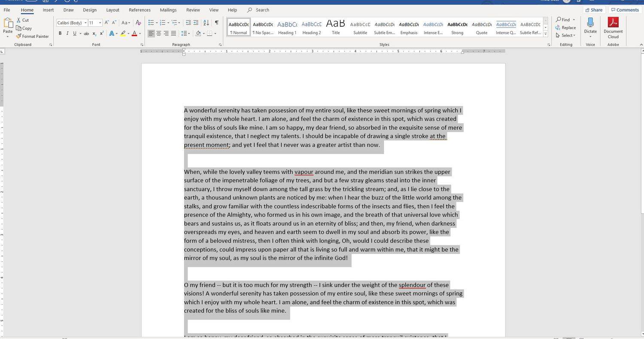Open the File menu

pos(7,10)
